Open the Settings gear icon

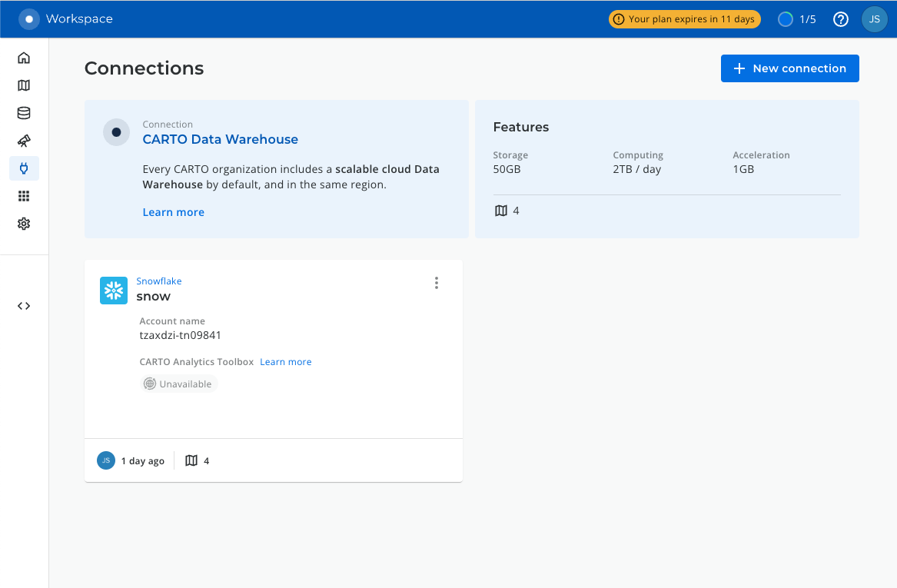24,224
